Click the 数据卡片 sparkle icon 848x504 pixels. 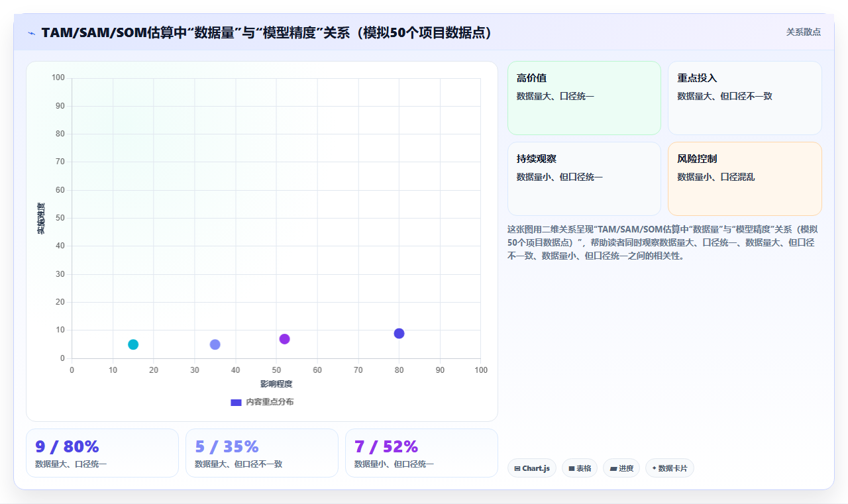(x=654, y=468)
